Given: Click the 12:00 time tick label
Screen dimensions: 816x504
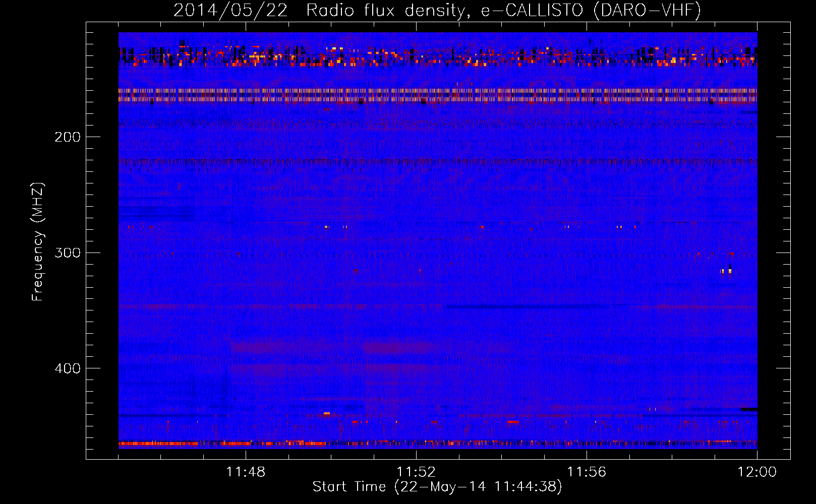Looking at the screenshot, I should pyautogui.click(x=757, y=472).
